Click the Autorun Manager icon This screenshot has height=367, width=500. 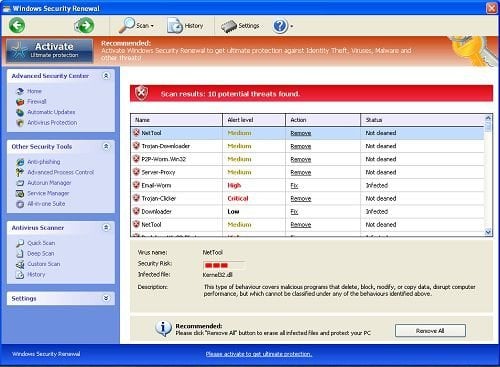pos(20,183)
